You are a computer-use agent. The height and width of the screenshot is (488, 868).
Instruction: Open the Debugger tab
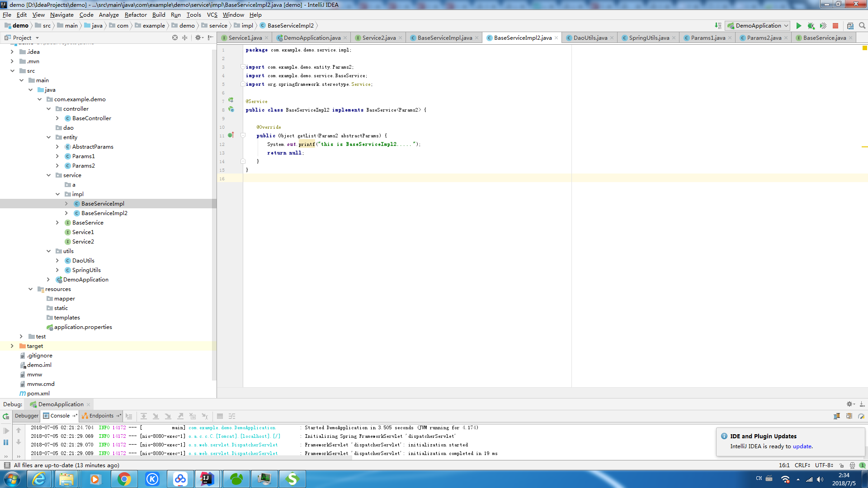coord(27,416)
